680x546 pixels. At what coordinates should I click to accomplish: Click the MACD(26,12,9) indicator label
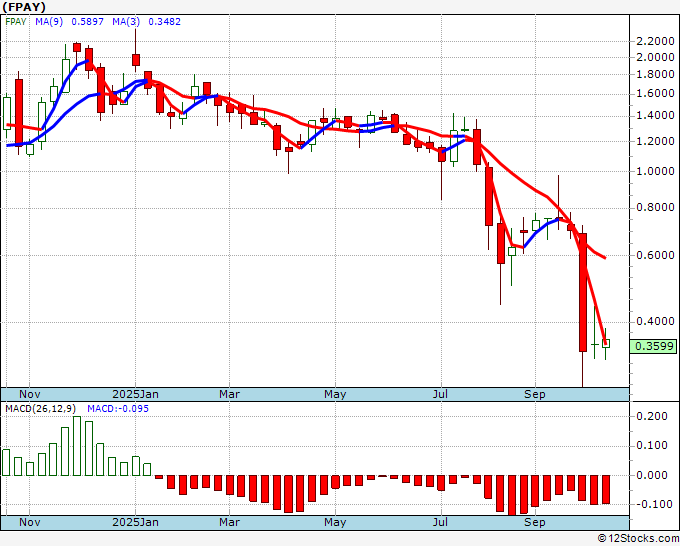coord(40,409)
